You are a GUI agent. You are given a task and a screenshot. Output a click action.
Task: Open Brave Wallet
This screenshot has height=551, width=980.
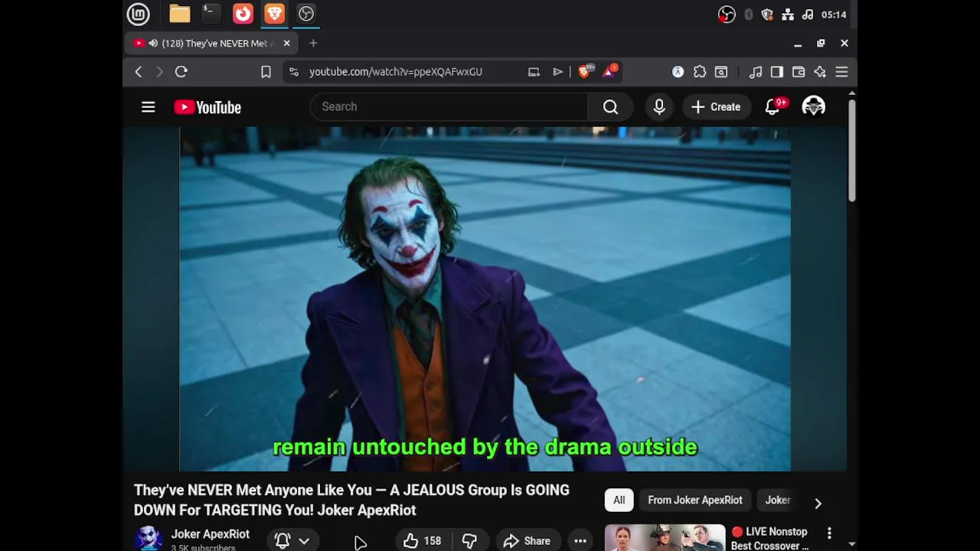coord(799,72)
